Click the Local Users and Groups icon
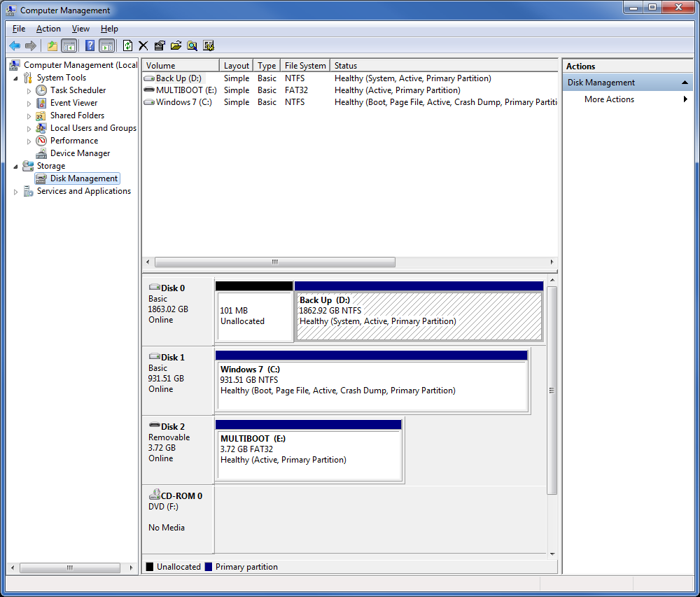The height and width of the screenshot is (597, 700). 41,128
